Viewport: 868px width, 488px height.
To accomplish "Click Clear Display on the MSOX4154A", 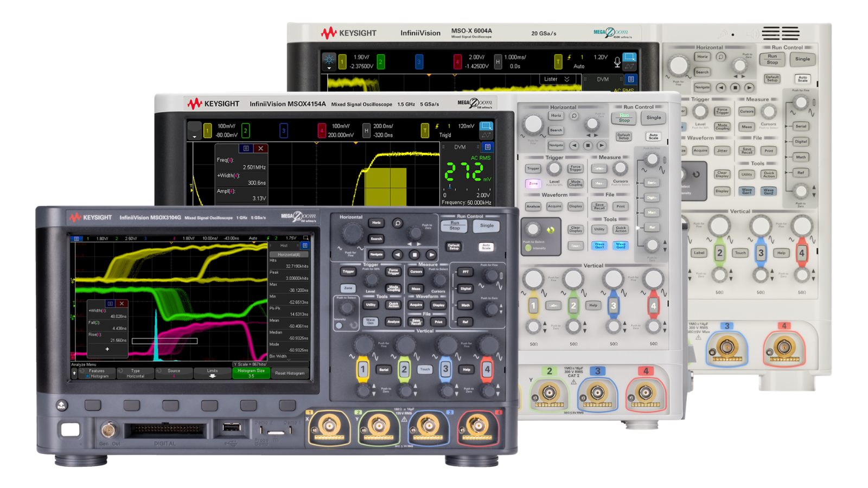I will (x=576, y=229).
